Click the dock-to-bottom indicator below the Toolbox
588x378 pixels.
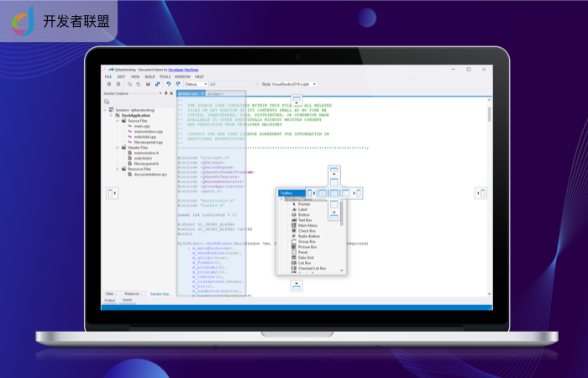(297, 286)
